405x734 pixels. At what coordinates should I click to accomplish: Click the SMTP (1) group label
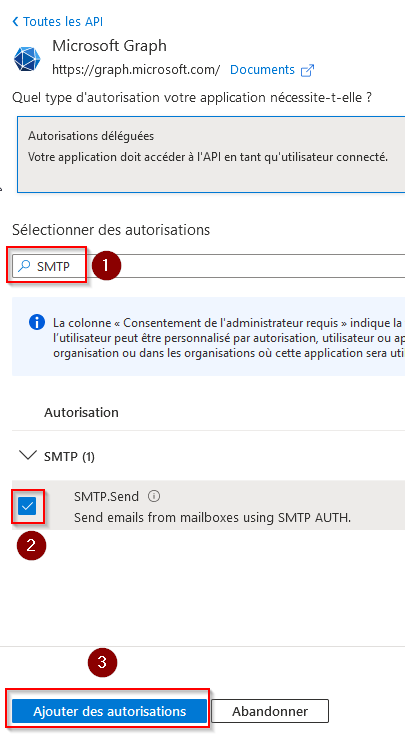click(x=69, y=456)
